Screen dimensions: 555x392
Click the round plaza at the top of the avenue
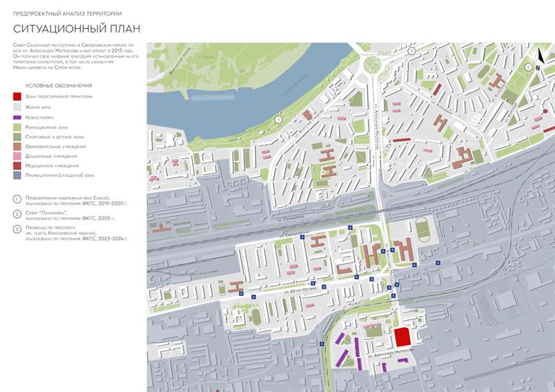pyautogui.click(x=372, y=62)
